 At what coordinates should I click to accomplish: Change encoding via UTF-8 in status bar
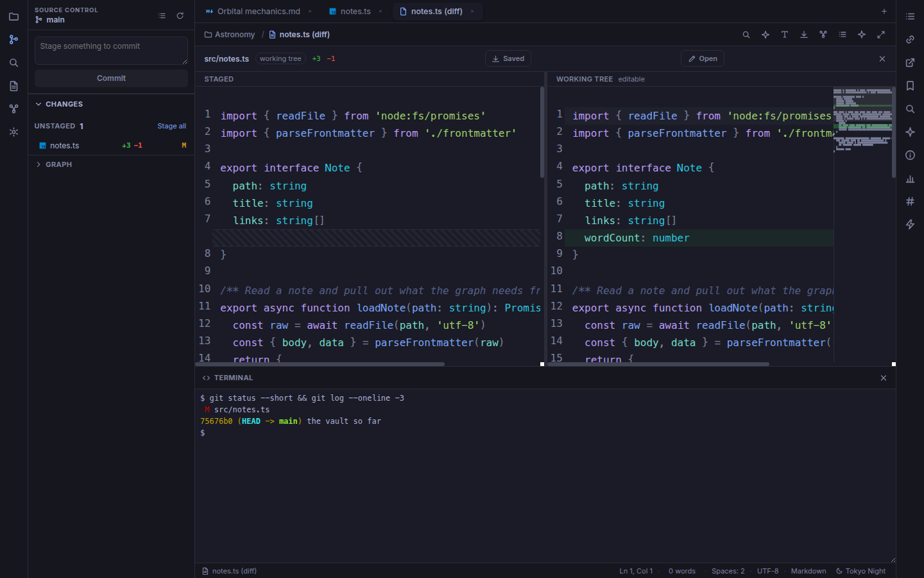click(x=767, y=571)
